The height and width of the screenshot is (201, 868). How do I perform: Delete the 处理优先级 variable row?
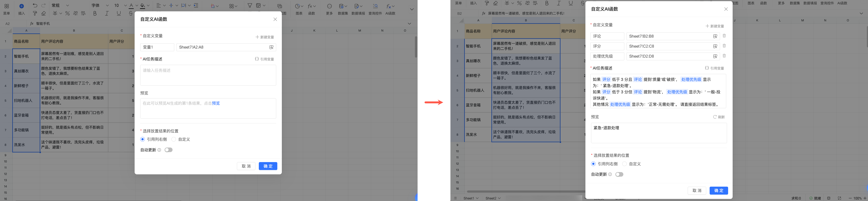pyautogui.click(x=724, y=56)
